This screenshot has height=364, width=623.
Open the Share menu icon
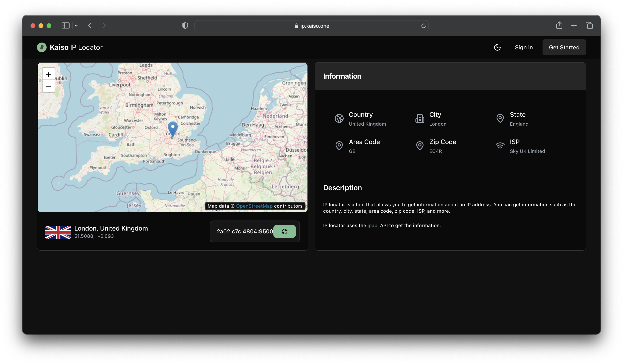559,25
